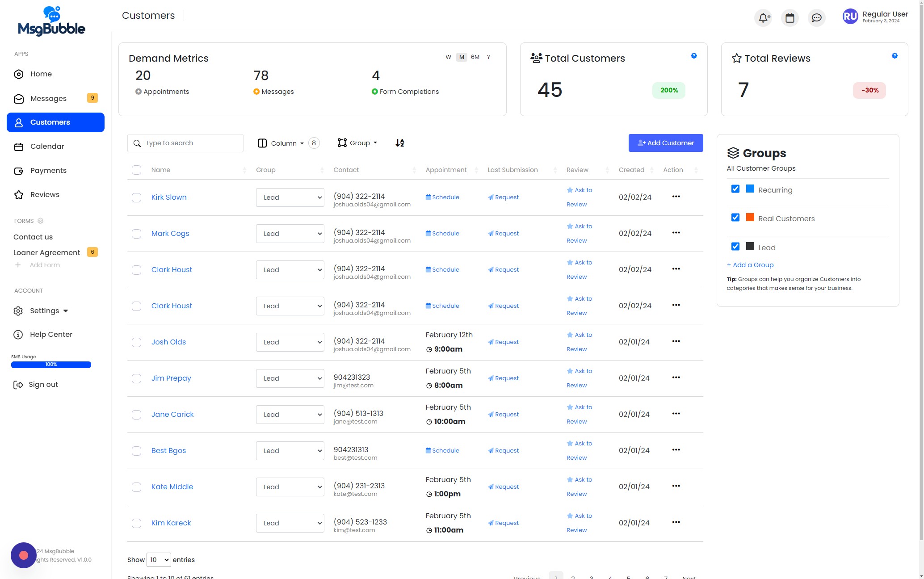Go to Payments in the sidebar

48,171
